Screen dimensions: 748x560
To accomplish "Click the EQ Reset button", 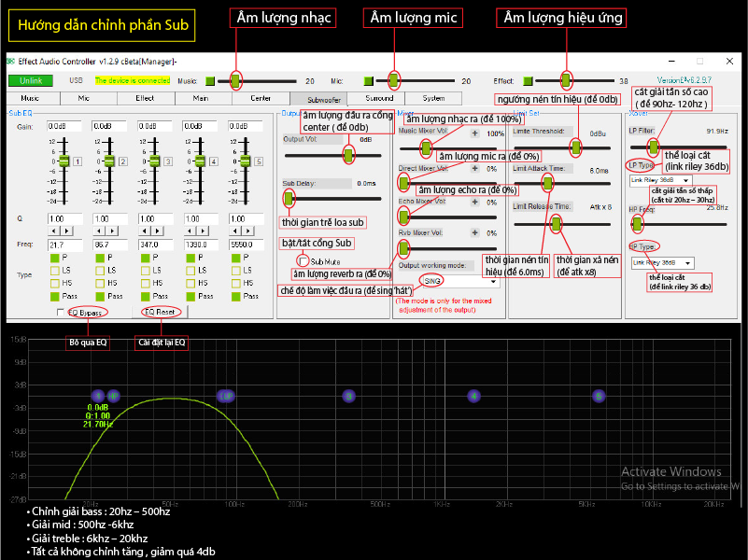I will 161,312.
